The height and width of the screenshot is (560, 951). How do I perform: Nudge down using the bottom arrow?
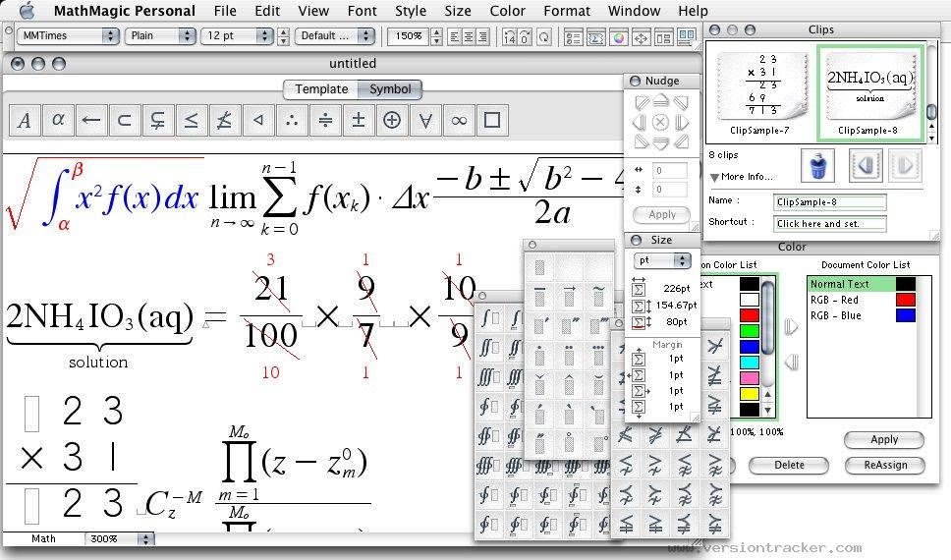[x=661, y=143]
